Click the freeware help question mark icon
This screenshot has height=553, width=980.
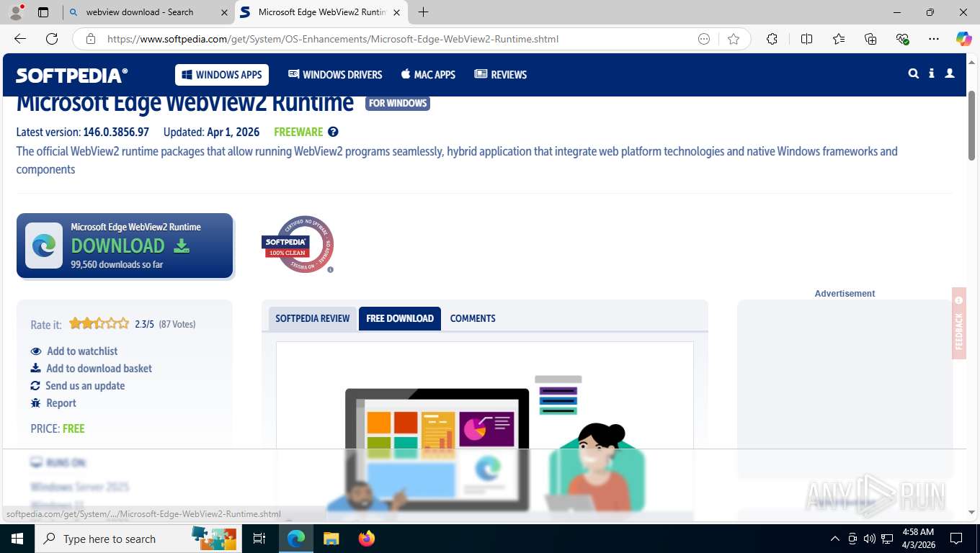pyautogui.click(x=333, y=132)
